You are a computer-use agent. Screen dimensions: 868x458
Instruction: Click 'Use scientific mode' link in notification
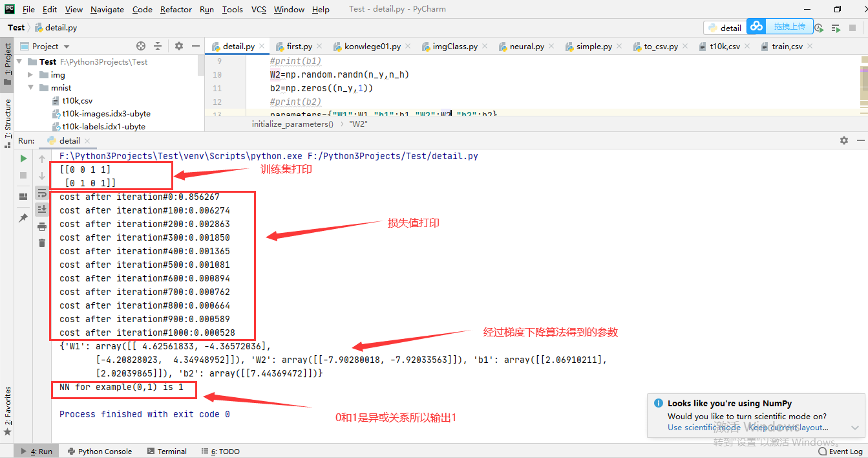704,427
